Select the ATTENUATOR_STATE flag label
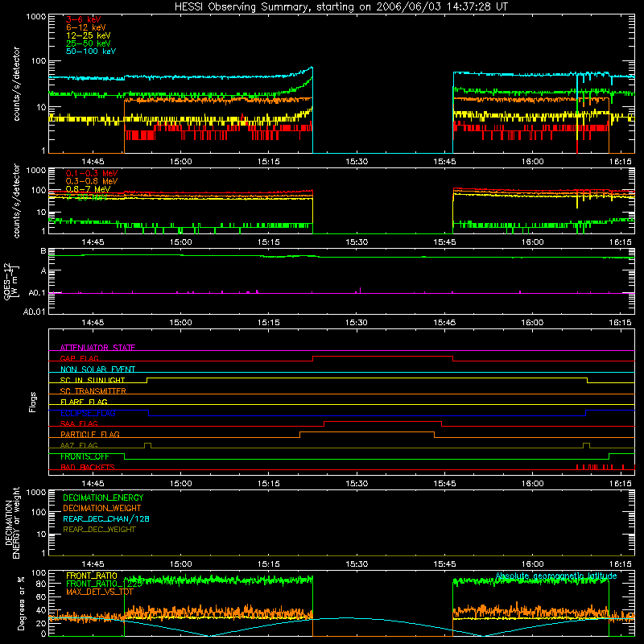Viewport: 644px width, 644px height. (97, 348)
